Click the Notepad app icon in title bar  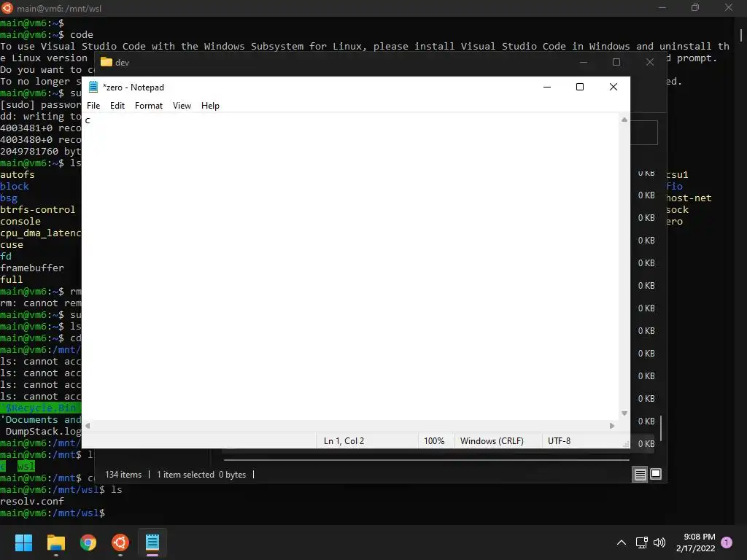click(x=93, y=87)
